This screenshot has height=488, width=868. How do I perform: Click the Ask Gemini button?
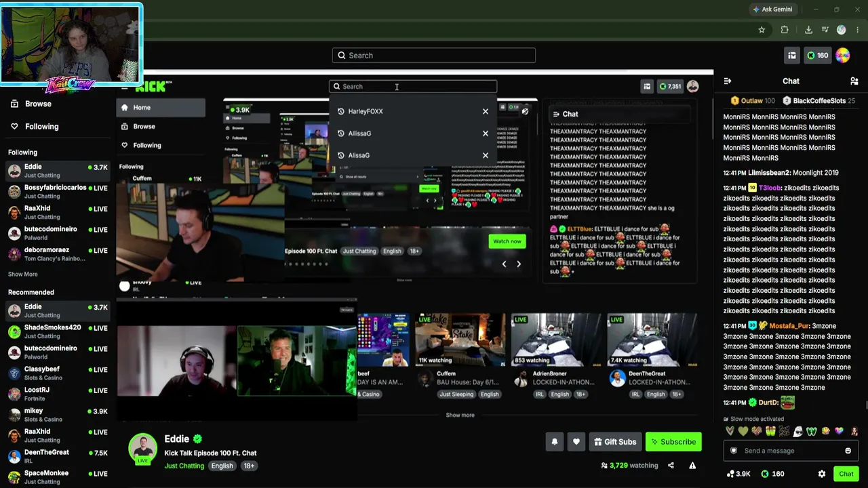772,9
